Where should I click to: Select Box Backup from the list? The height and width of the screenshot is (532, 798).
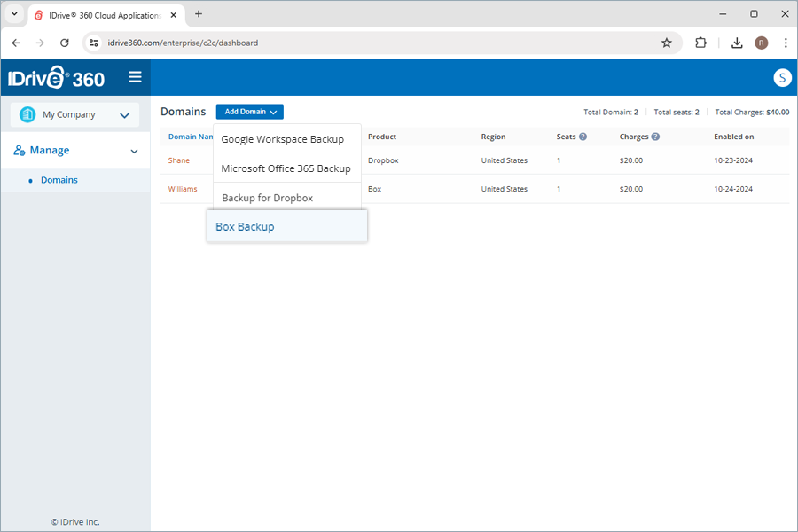pyautogui.click(x=245, y=226)
